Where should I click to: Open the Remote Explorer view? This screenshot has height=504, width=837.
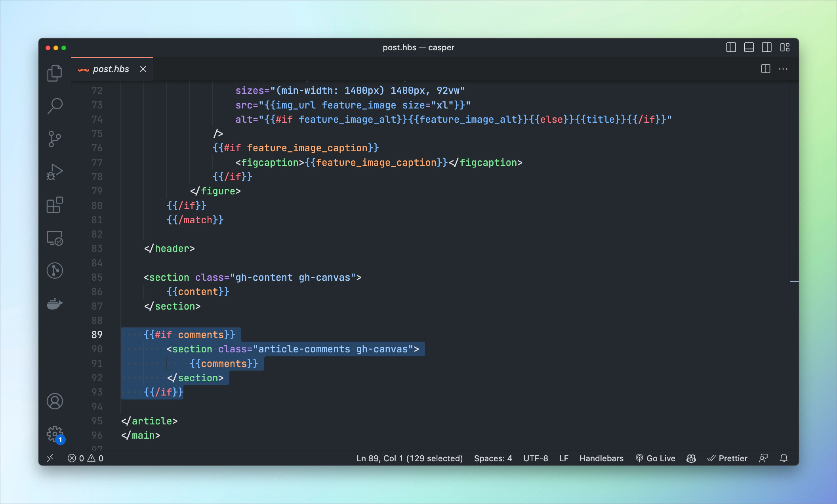point(55,238)
